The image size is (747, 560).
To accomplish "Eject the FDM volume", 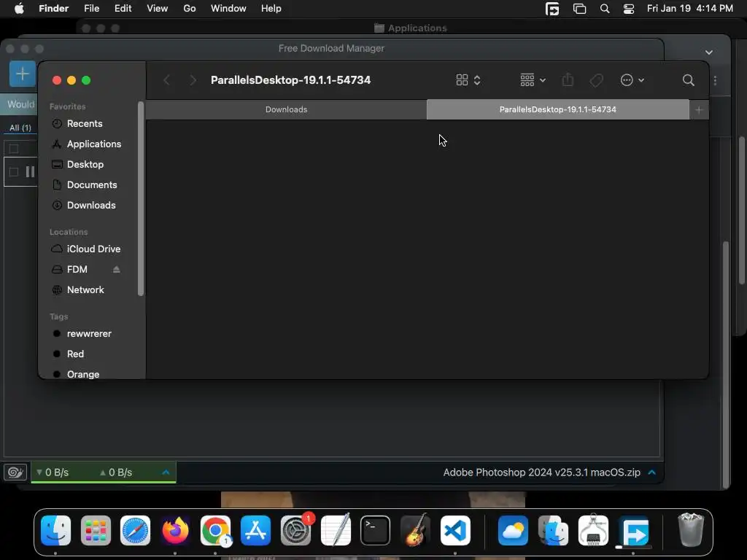I will 116,270.
